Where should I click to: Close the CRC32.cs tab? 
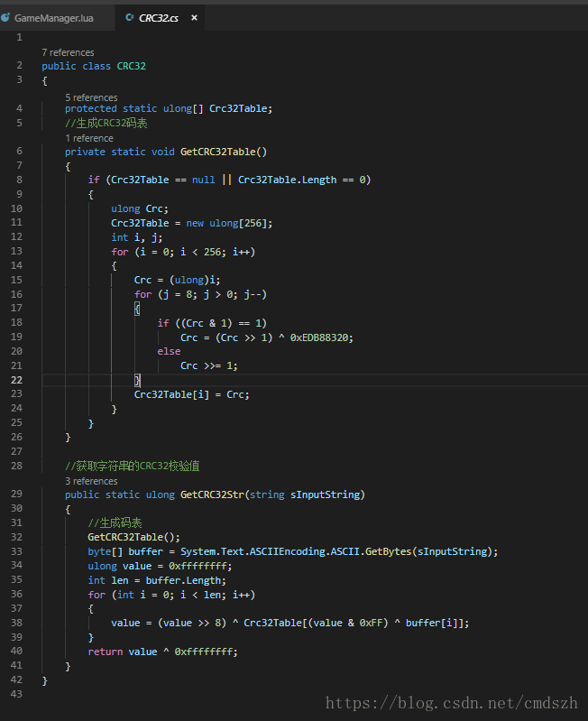194,17
